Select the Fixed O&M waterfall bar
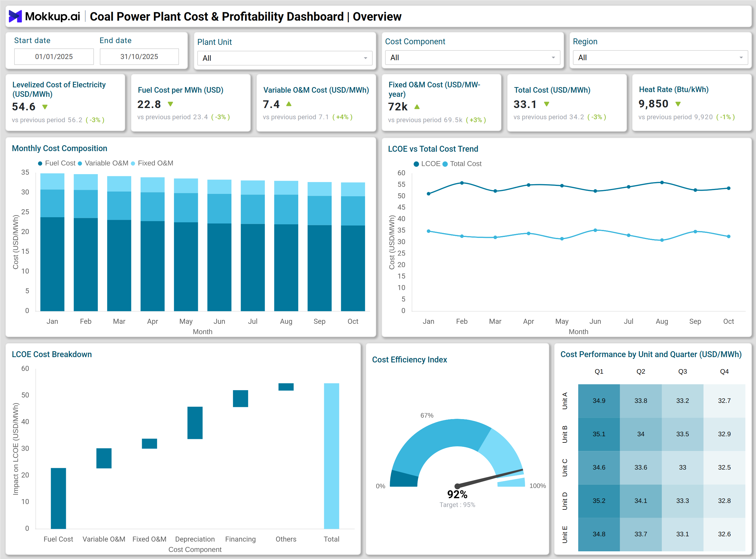Viewport: 756px width, 559px height. click(x=149, y=444)
